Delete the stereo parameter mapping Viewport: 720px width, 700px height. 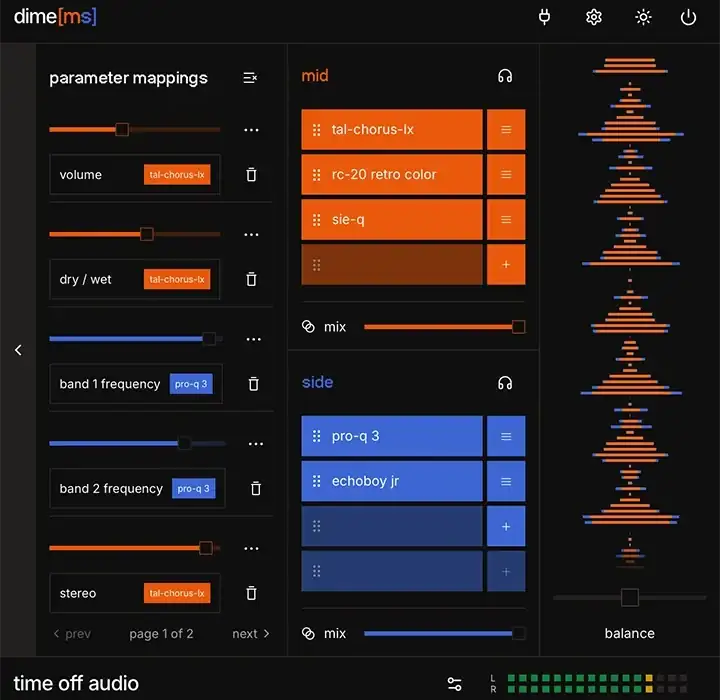251,593
